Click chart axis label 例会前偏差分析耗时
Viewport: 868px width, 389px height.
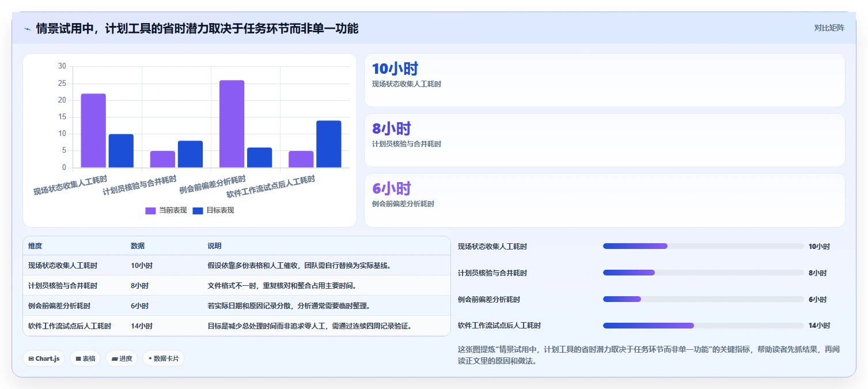[x=213, y=184]
